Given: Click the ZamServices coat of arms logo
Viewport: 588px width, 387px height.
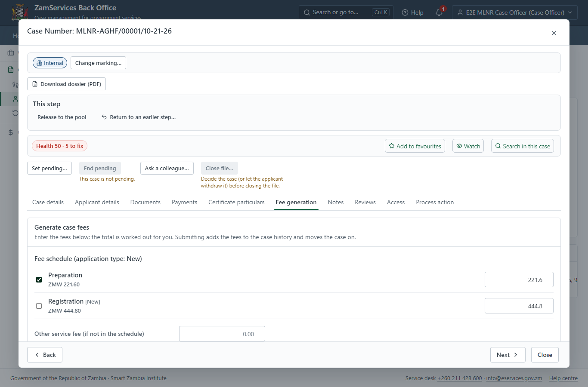Looking at the screenshot, I should (20, 12).
